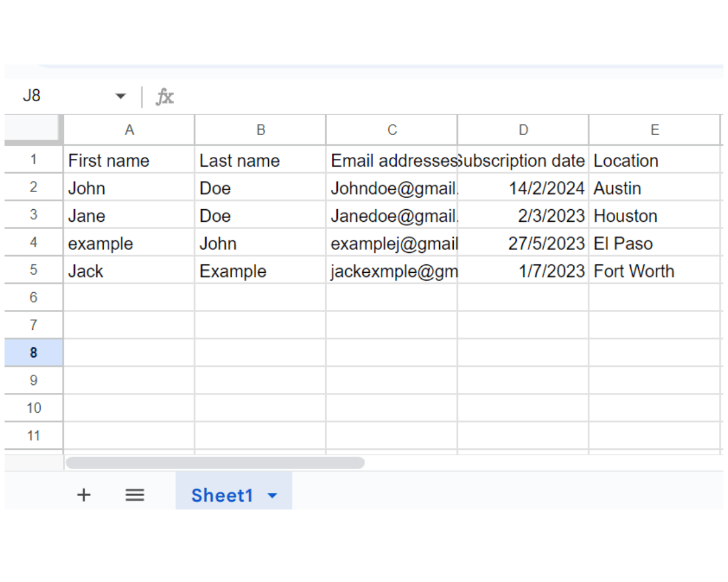Select highlighted row 8 header
This screenshot has height=582, width=728.
(33, 353)
